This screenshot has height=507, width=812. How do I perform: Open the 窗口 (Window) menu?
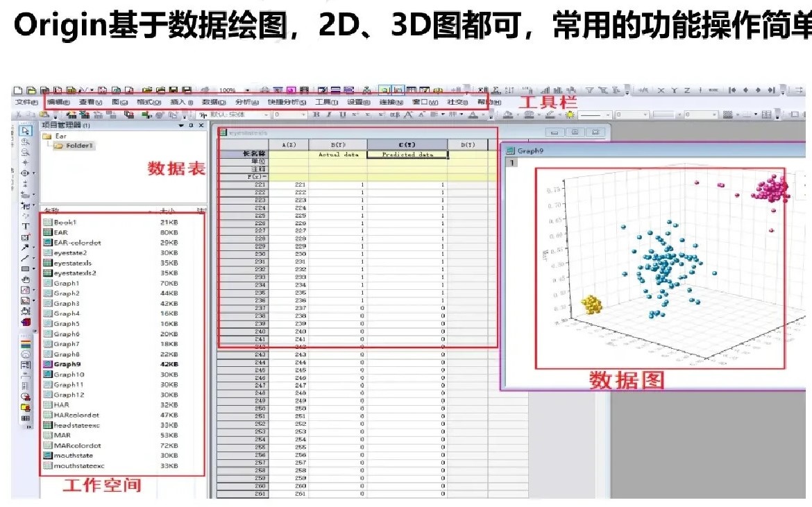coord(425,102)
